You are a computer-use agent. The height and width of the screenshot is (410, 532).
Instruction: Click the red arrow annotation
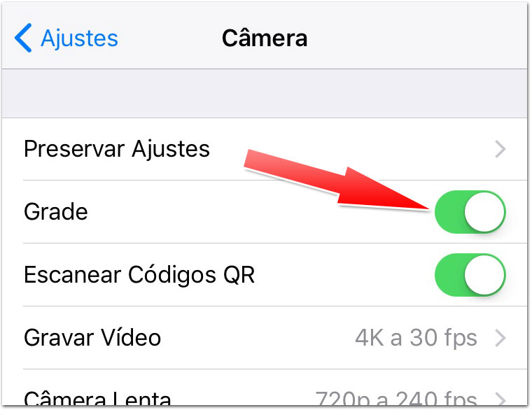click(337, 181)
